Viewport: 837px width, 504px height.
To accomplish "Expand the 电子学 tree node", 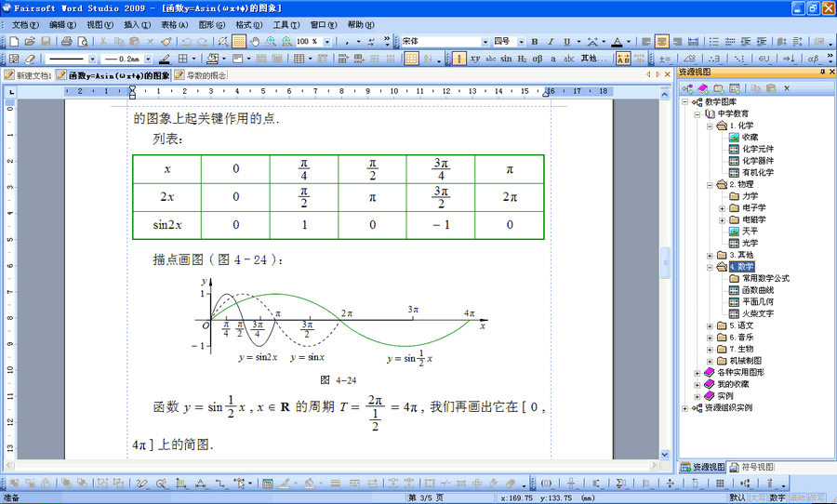I will pyautogui.click(x=722, y=207).
